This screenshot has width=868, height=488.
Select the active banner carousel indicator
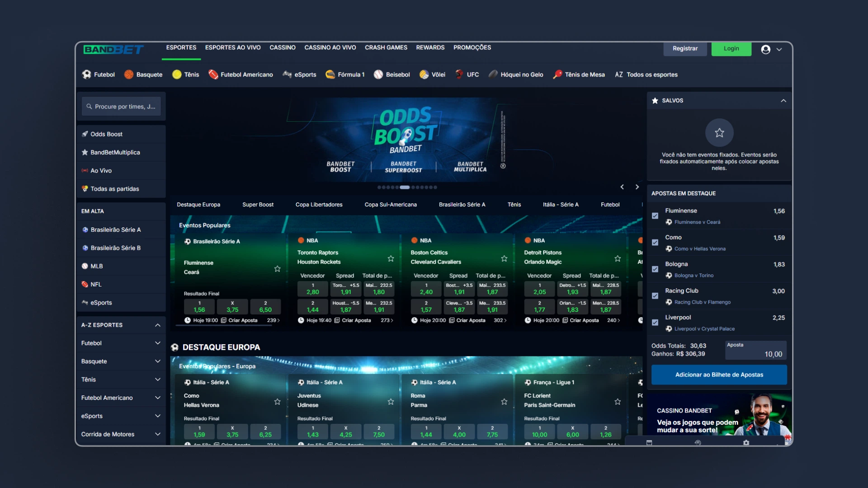[405, 188]
